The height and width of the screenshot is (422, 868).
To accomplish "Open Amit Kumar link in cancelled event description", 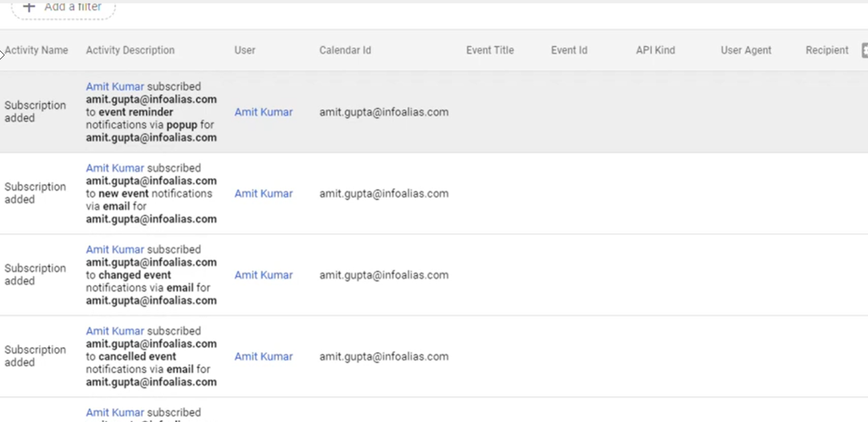I will click(115, 331).
